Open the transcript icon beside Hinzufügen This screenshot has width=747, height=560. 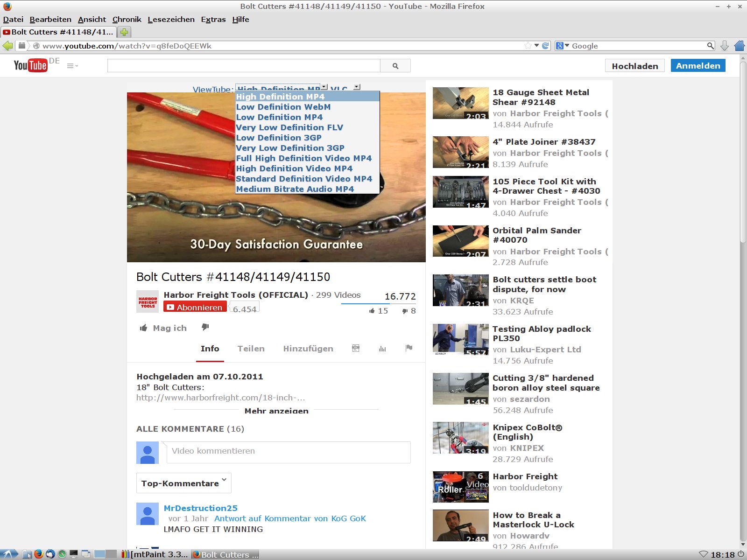click(356, 349)
